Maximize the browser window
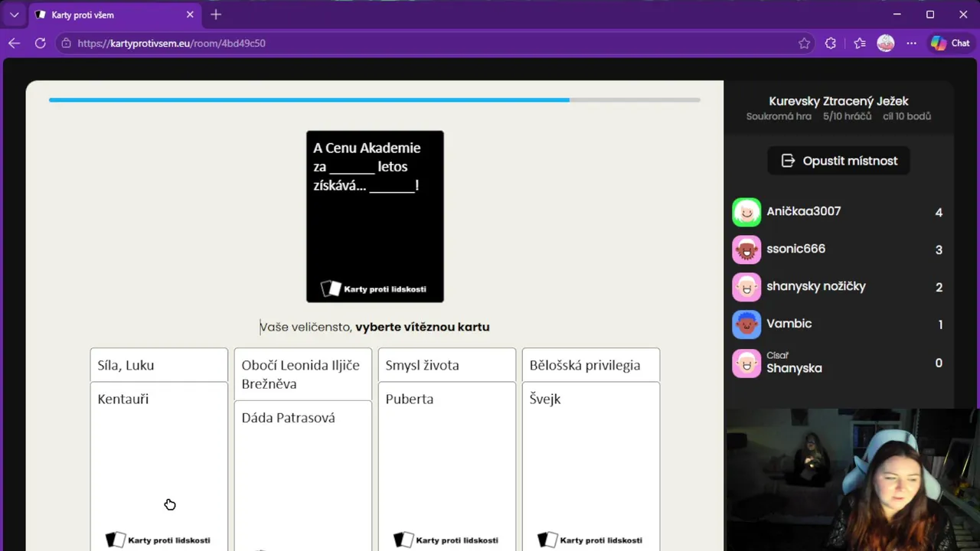 tap(930, 15)
